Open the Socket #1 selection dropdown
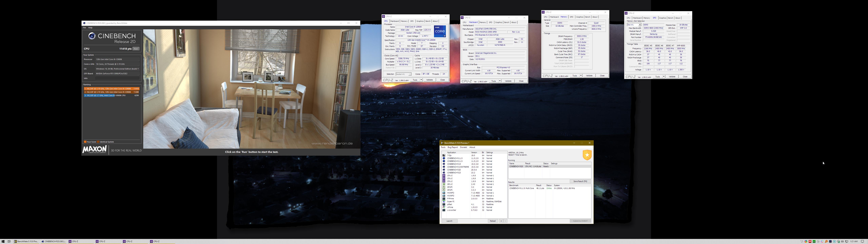Screen dimensions: 868x244 pos(404,74)
